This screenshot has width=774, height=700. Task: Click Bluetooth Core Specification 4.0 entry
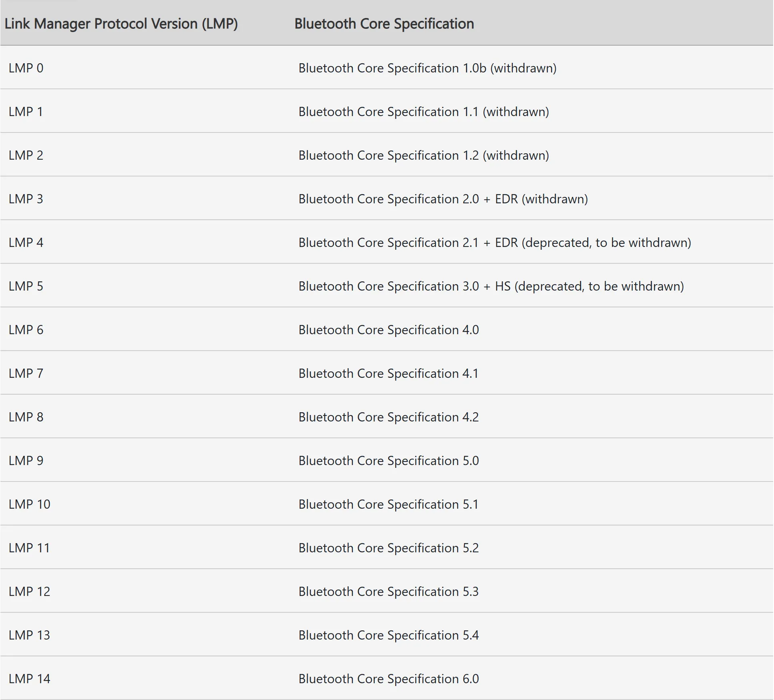click(388, 330)
